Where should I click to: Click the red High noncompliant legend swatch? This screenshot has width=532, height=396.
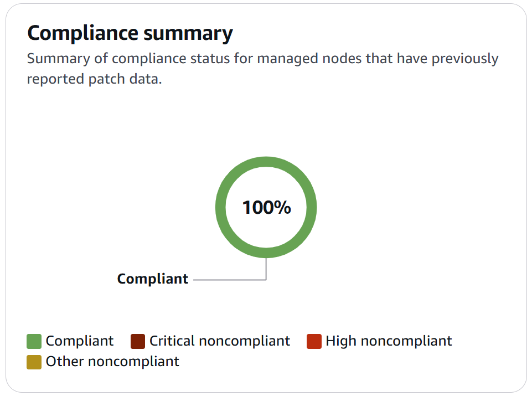(314, 341)
